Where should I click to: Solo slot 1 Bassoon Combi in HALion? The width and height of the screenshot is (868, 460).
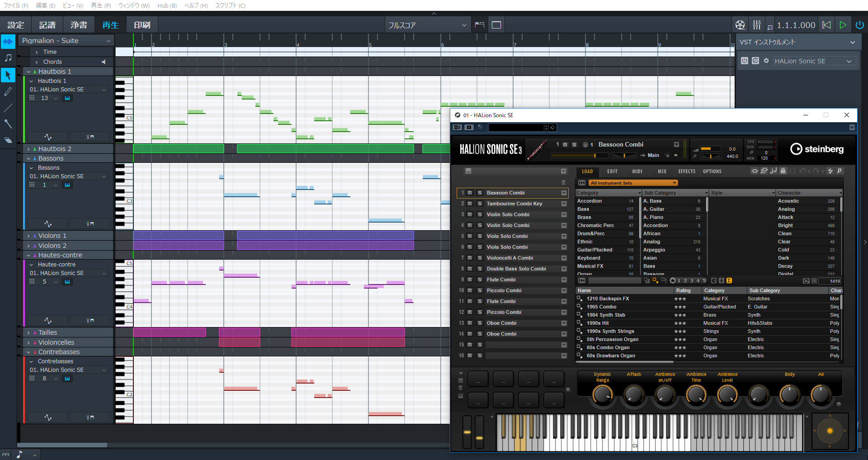click(x=480, y=193)
